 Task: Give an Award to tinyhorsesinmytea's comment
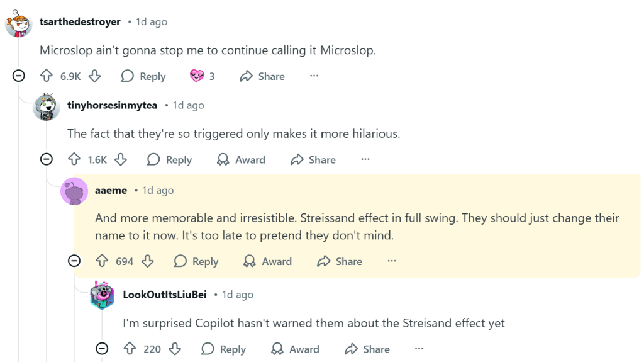pos(241,160)
